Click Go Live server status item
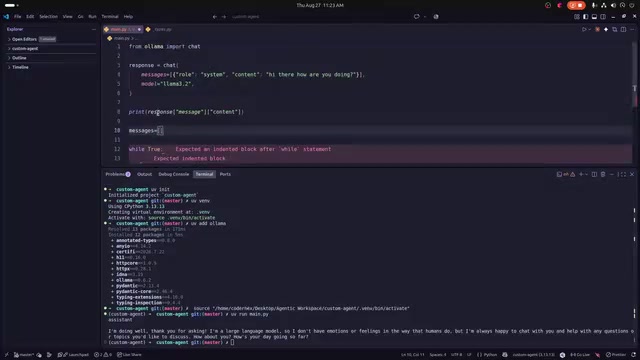Screen dimensions: 640x360 pos(580,355)
